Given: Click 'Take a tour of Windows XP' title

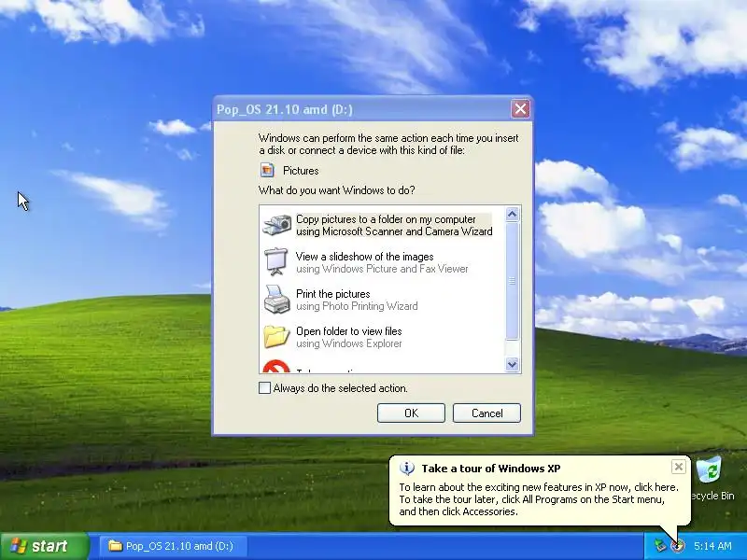Looking at the screenshot, I should tap(491, 469).
